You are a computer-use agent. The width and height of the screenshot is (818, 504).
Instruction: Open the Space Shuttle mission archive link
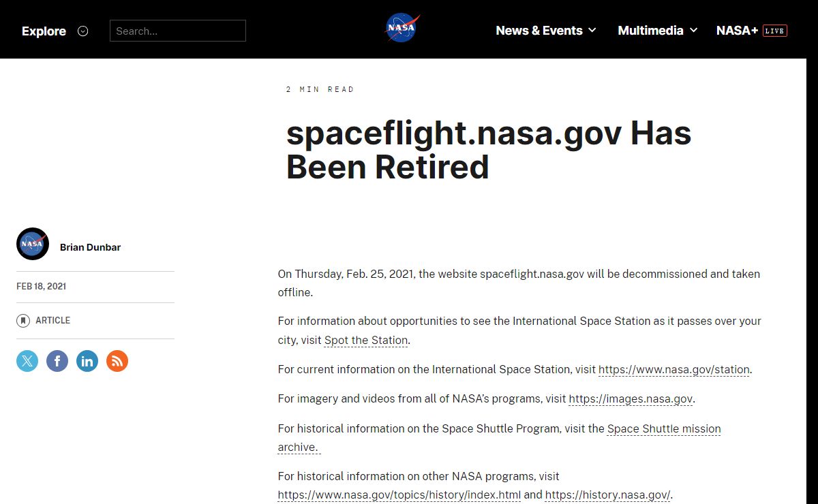(x=663, y=429)
